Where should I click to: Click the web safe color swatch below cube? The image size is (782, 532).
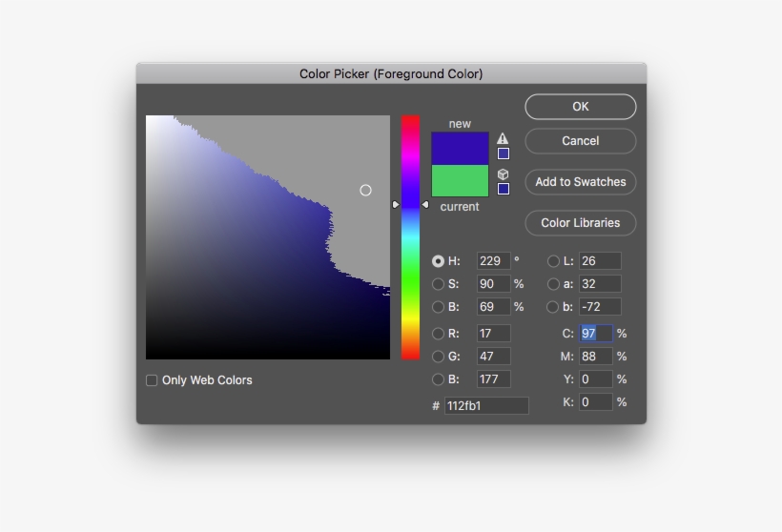click(x=503, y=189)
